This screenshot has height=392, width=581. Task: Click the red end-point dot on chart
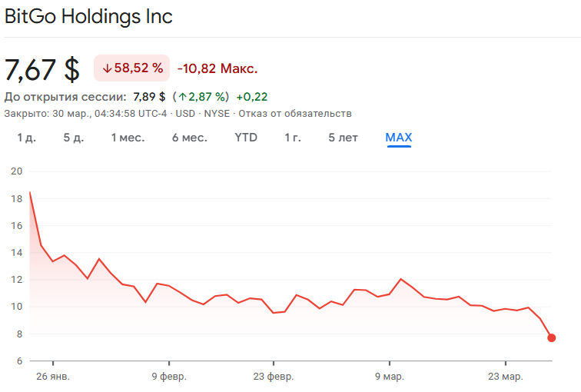552,337
